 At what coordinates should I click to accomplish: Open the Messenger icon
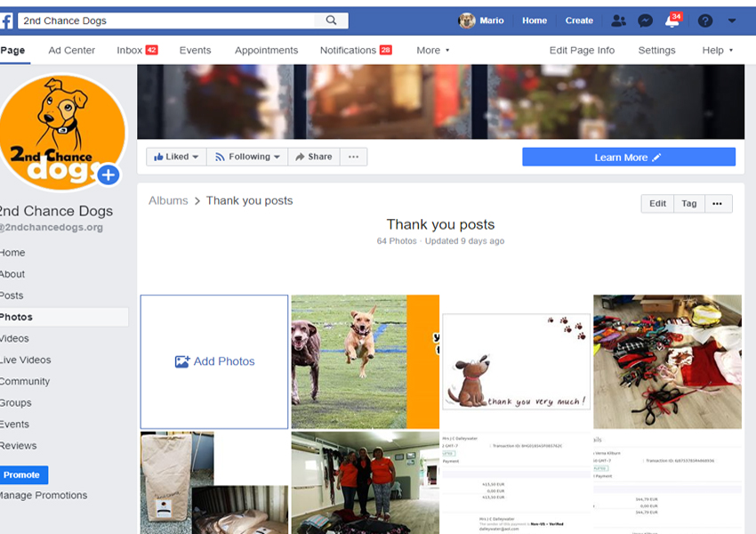tap(645, 20)
